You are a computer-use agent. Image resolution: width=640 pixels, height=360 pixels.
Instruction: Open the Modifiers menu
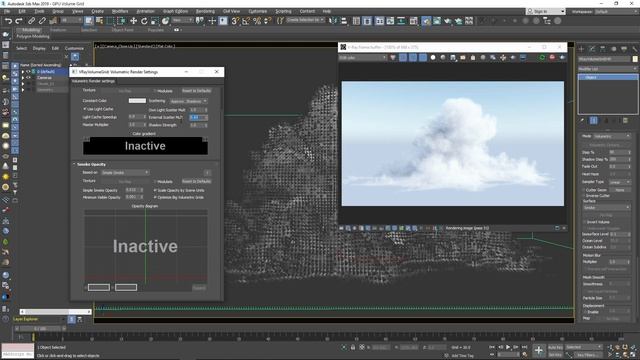tap(120, 11)
